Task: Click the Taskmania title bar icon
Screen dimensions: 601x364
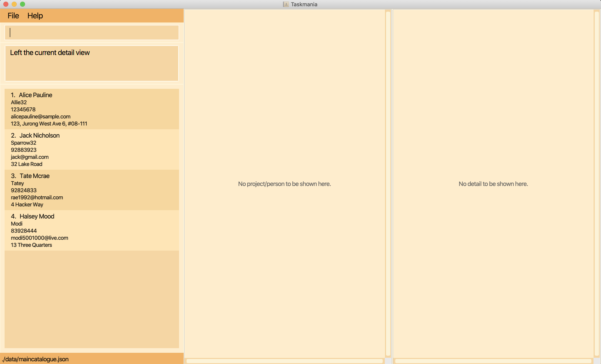Action: tap(286, 4)
